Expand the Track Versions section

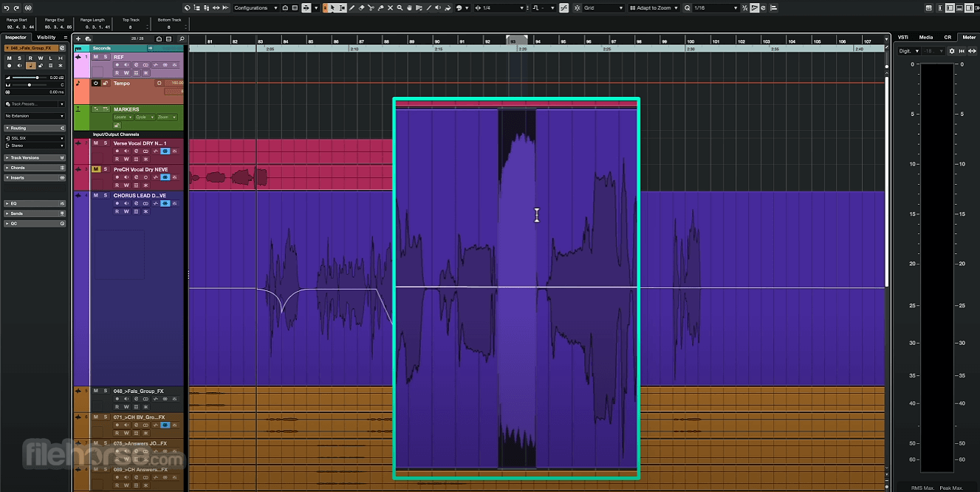point(35,157)
